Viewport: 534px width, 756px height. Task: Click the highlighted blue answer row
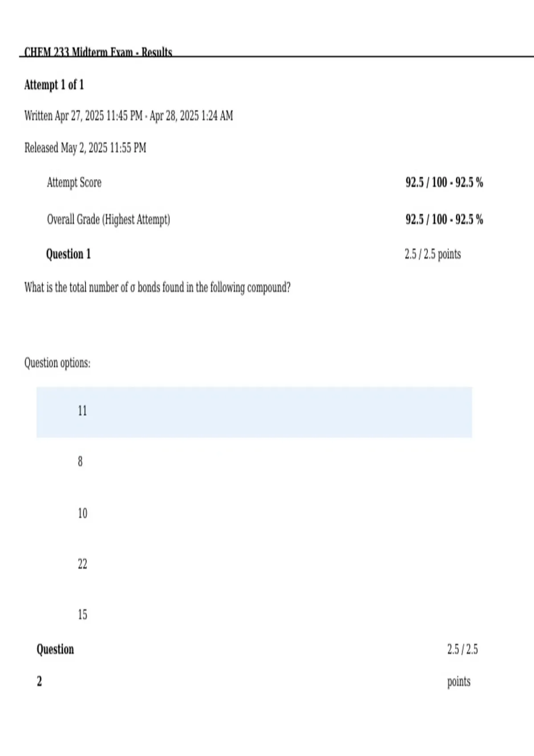(x=254, y=412)
